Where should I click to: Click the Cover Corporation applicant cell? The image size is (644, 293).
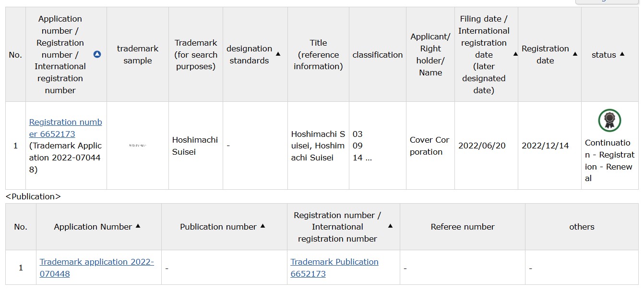pos(430,146)
